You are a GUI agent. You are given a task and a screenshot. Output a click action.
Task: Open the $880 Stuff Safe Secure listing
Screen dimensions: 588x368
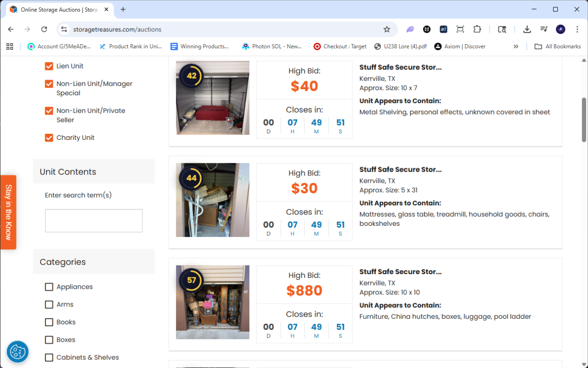pyautogui.click(x=400, y=271)
